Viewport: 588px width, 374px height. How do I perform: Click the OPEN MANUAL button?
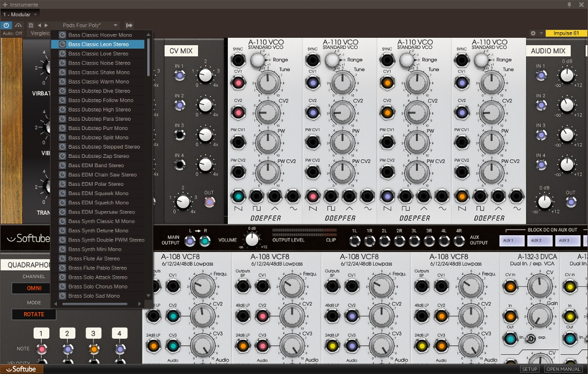pyautogui.click(x=563, y=369)
